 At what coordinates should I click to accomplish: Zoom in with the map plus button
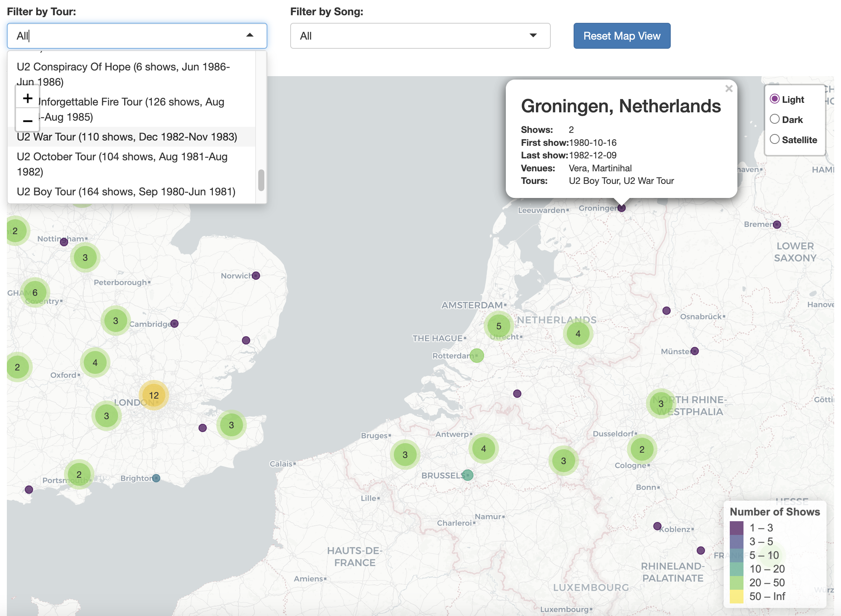tap(27, 98)
